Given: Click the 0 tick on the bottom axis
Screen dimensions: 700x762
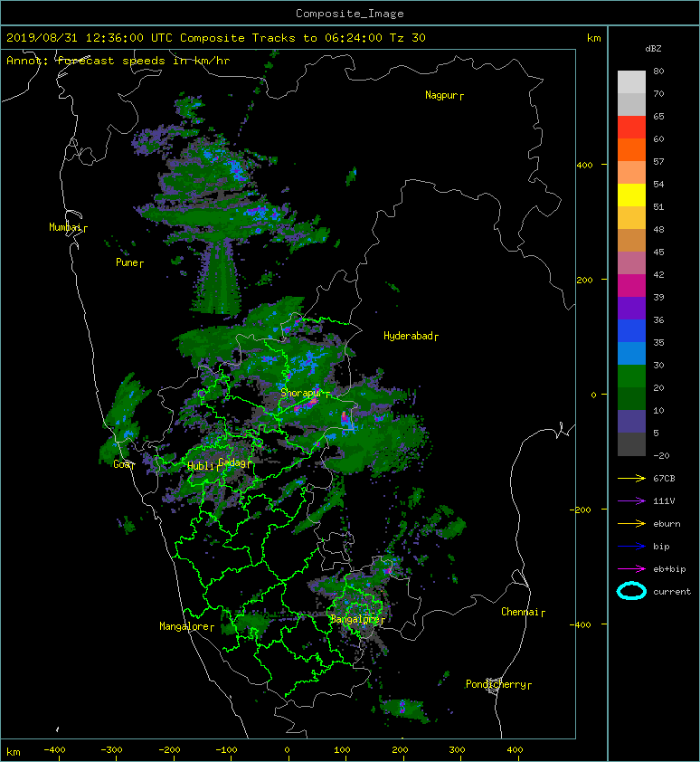Looking at the screenshot, I should (x=287, y=750).
